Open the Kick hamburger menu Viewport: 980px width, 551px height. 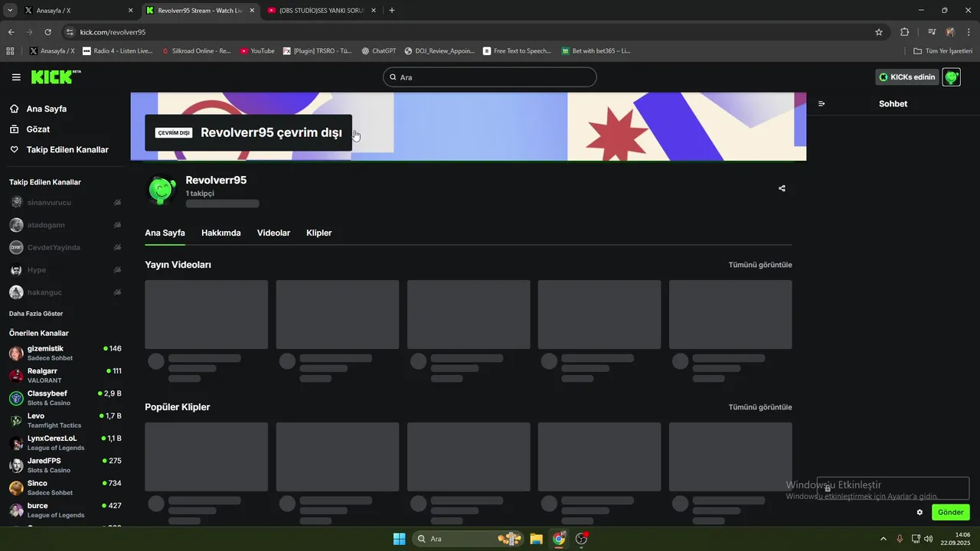[16, 77]
